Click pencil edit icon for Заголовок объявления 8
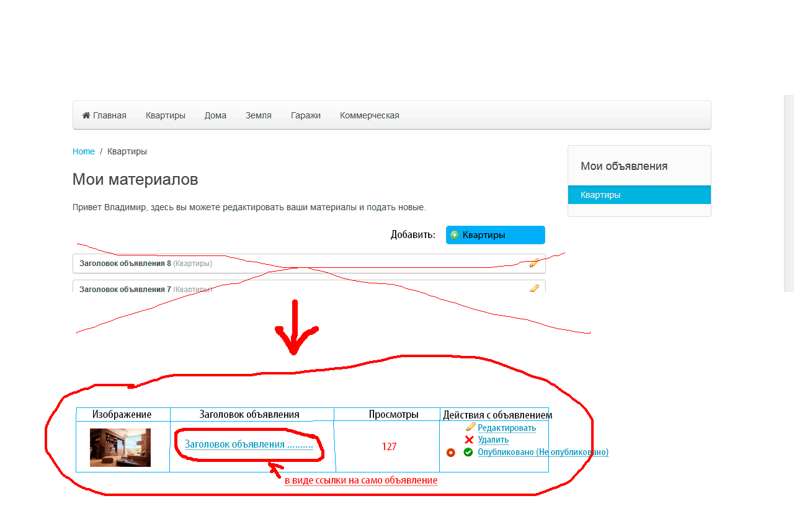This screenshot has height=532, width=794. tap(534, 263)
